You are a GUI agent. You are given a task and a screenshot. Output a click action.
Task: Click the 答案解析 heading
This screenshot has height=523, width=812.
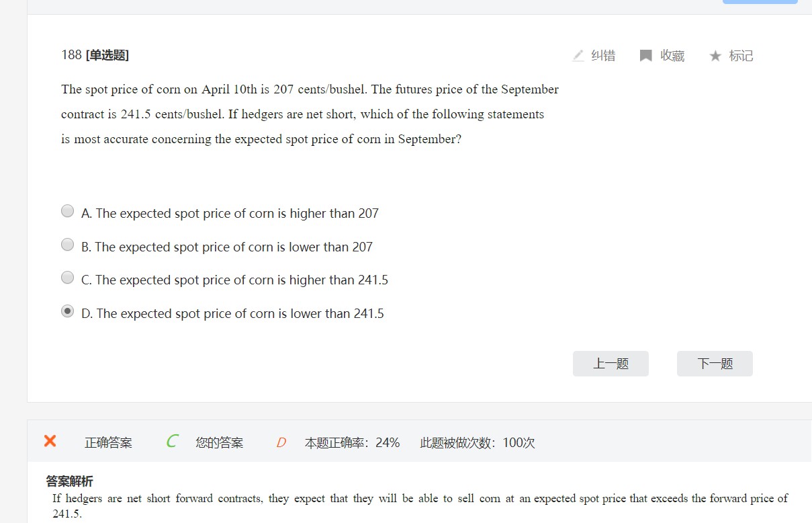tap(69, 481)
